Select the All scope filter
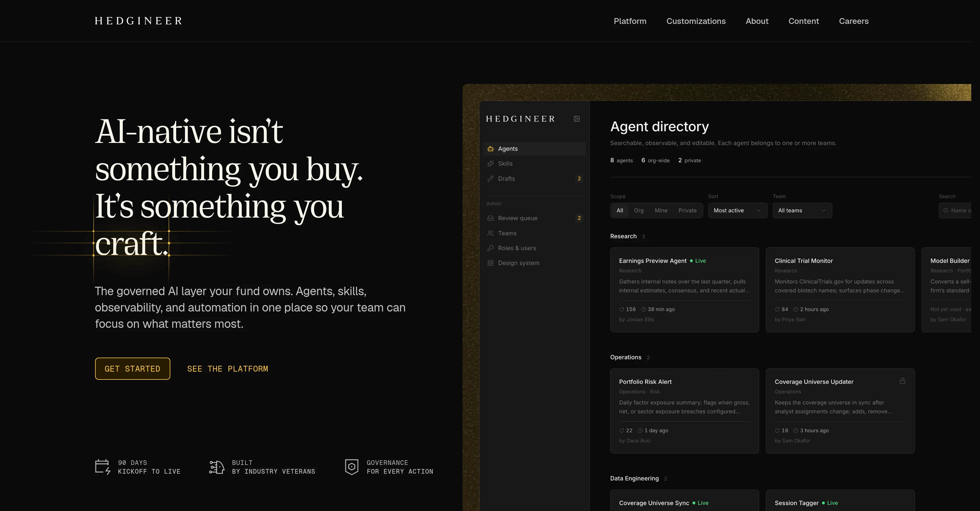The width and height of the screenshot is (980, 511). [x=620, y=210]
